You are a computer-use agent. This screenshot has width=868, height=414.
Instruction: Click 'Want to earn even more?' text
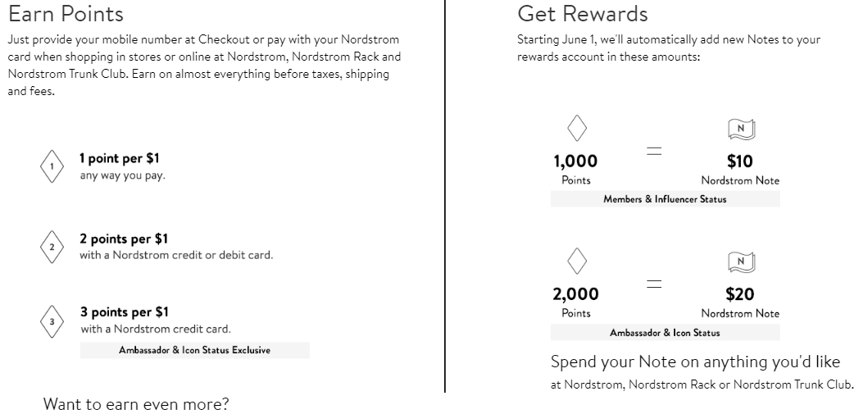point(136,404)
